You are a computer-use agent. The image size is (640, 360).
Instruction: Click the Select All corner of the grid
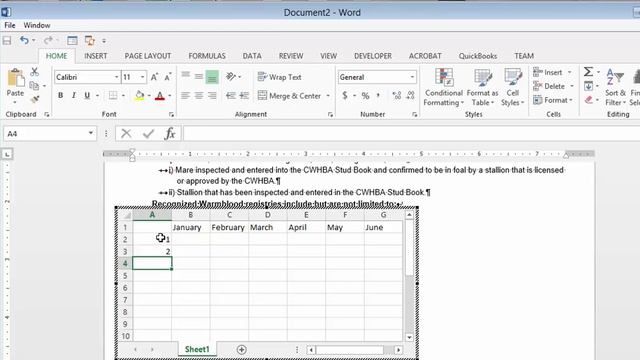pyautogui.click(x=125, y=215)
